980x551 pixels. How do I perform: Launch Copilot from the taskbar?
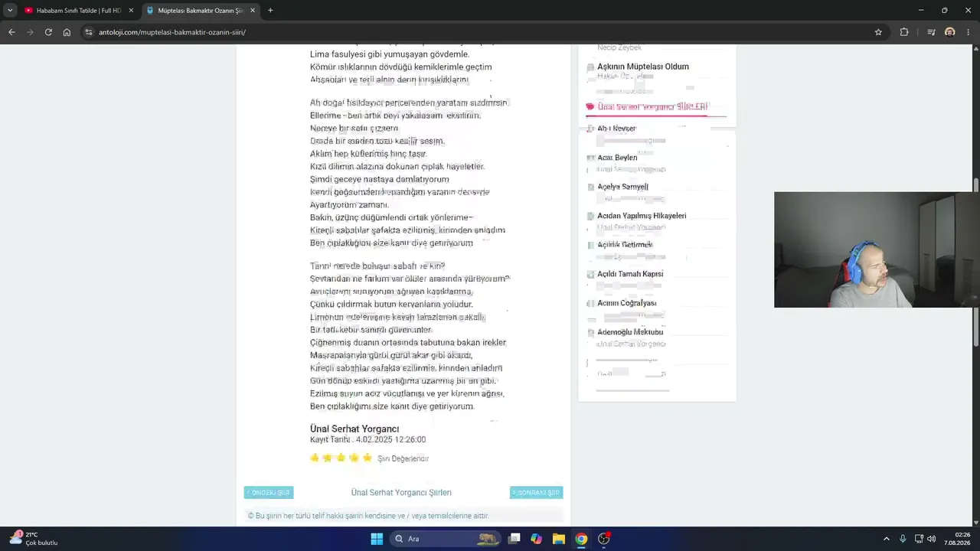537,539
